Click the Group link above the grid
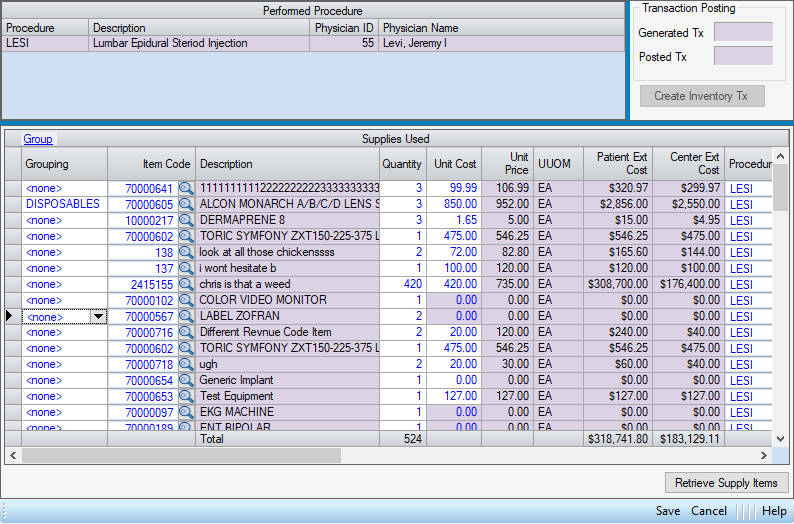794x524 pixels. pos(38,139)
